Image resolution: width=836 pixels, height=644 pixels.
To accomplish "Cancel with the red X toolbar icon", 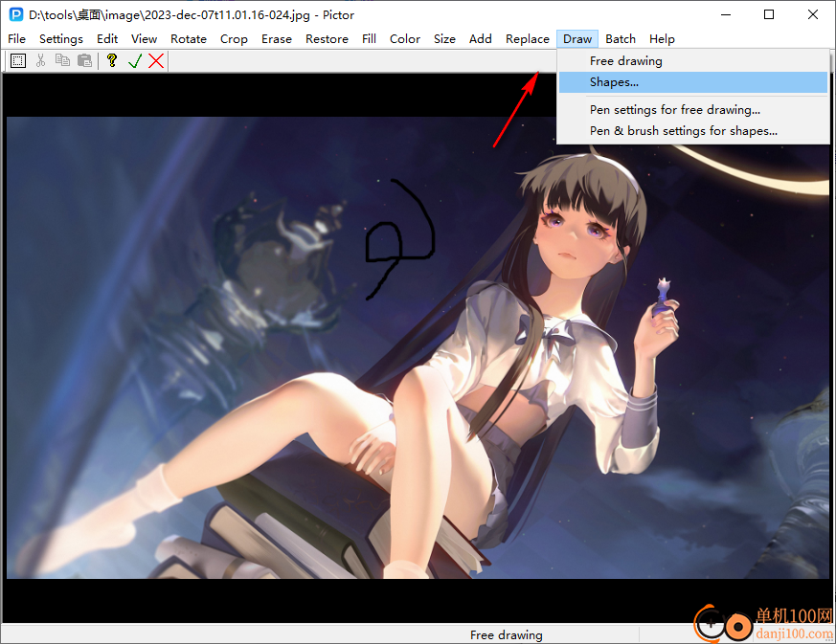I will point(156,60).
